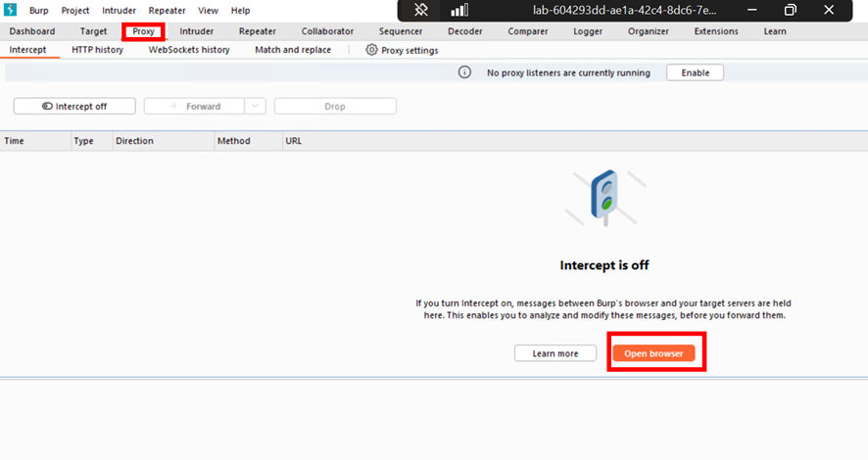Toggle the Intercept off switch button
This screenshot has width=868, height=460.
74,106
